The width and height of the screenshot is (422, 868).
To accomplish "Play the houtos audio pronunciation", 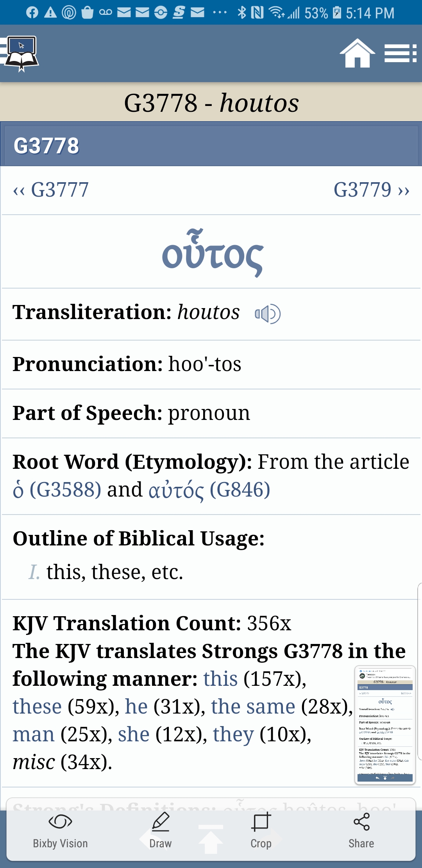I will point(268,314).
